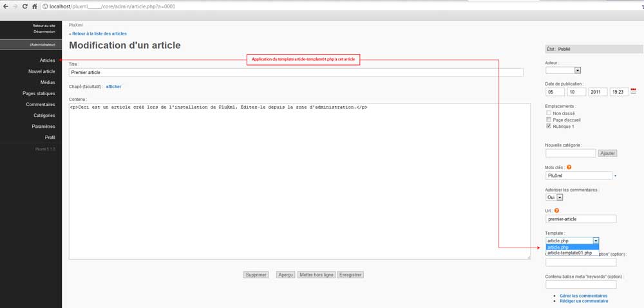Click the browser back arrow
Screen dimensions: 644x308
6,6
